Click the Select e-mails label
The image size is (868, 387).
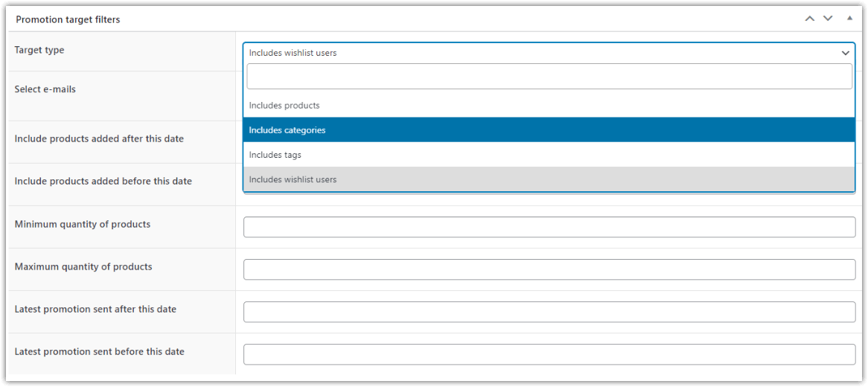click(x=45, y=89)
